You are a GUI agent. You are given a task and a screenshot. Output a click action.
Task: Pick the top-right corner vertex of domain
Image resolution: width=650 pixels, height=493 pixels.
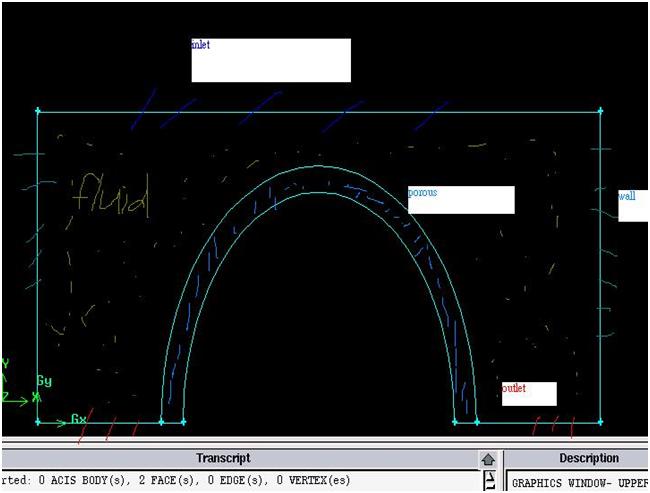tap(600, 111)
